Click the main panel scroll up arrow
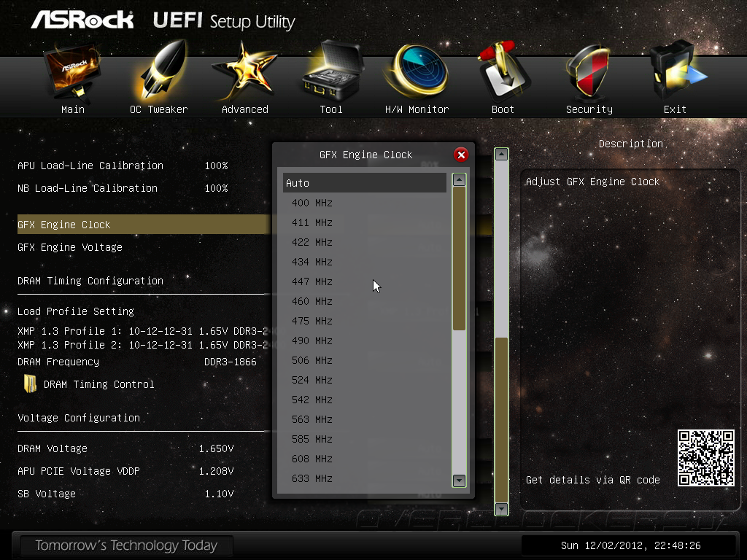The height and width of the screenshot is (560, 747). point(501,155)
